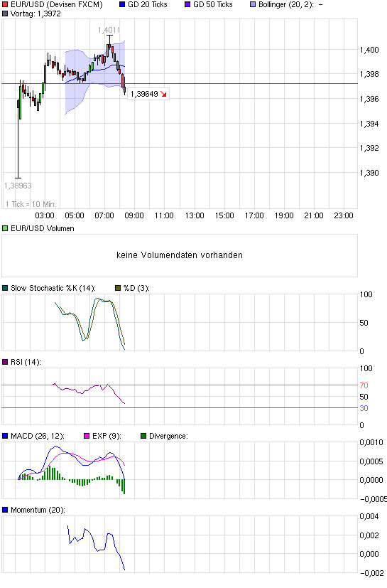Click the long wick bottom at the 1,38963 low
Image resolution: width=387 pixels, height=588 pixels.
pyautogui.click(x=18, y=178)
